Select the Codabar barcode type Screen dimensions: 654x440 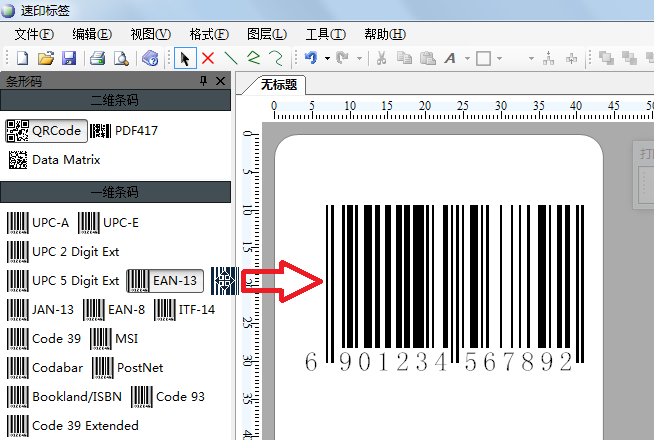pos(45,367)
